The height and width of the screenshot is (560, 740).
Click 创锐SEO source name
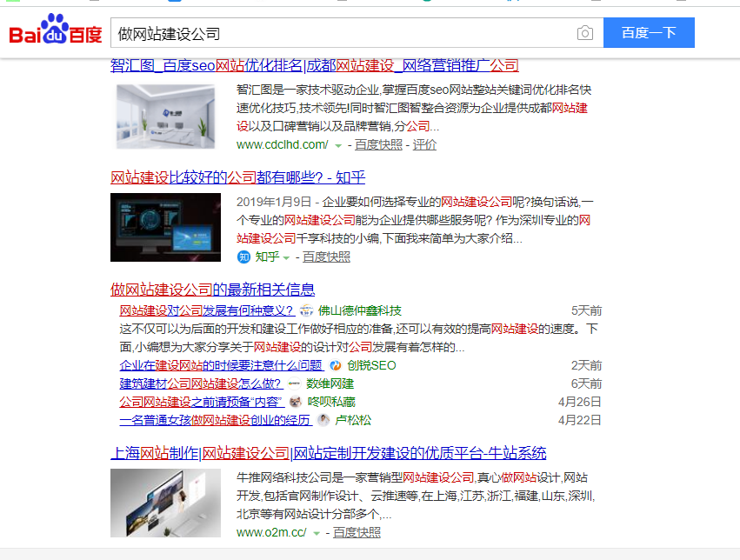(371, 365)
